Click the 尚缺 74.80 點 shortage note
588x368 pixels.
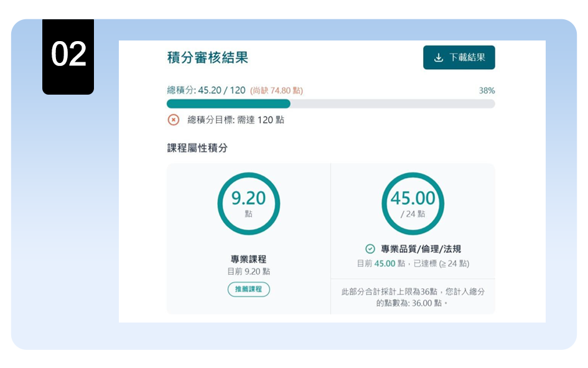[276, 90]
